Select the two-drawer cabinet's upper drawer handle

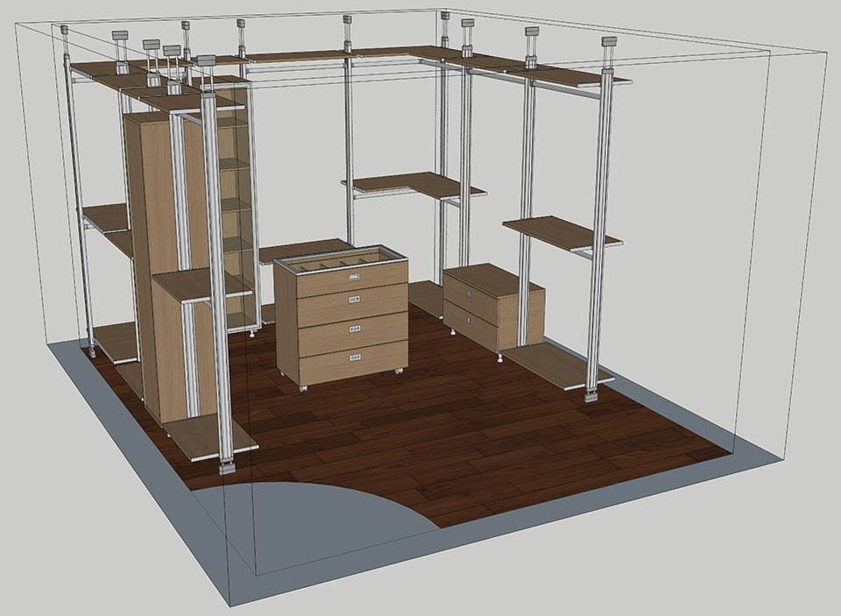click(469, 294)
